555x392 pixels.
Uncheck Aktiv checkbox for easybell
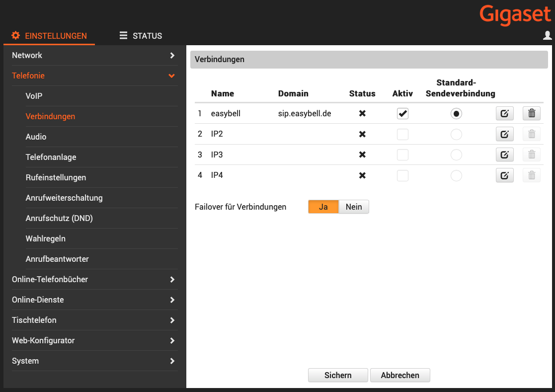(402, 114)
